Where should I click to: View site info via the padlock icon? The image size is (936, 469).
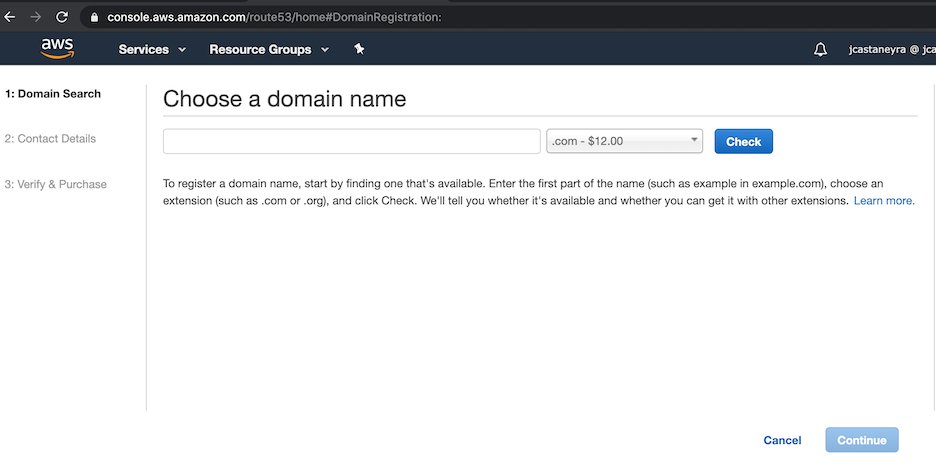point(94,17)
